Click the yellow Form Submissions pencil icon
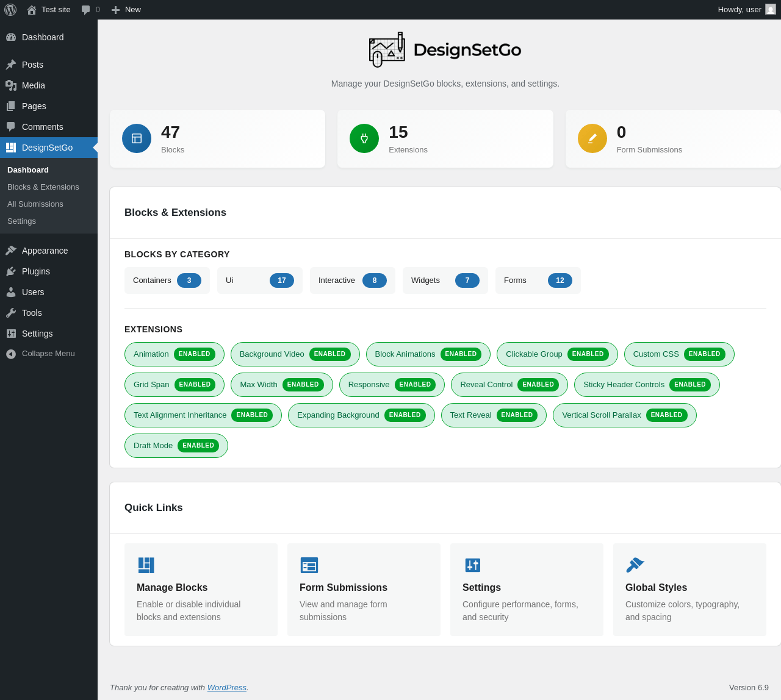 592,138
